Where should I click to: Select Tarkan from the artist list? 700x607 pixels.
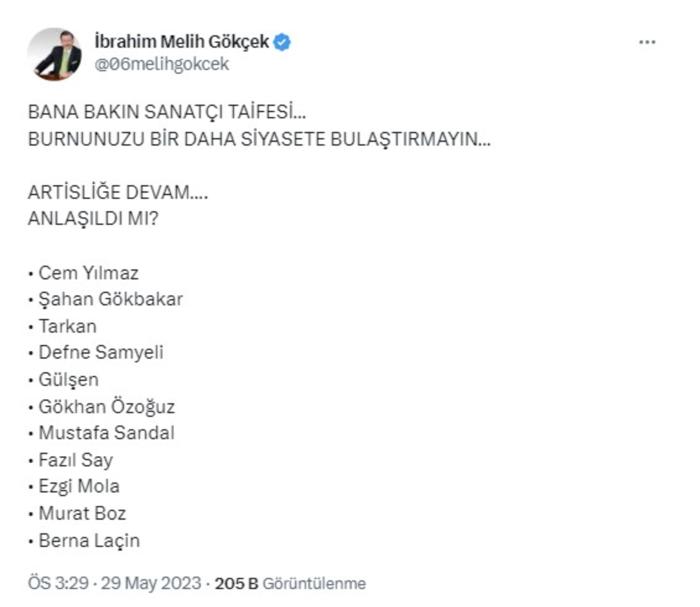[68, 326]
